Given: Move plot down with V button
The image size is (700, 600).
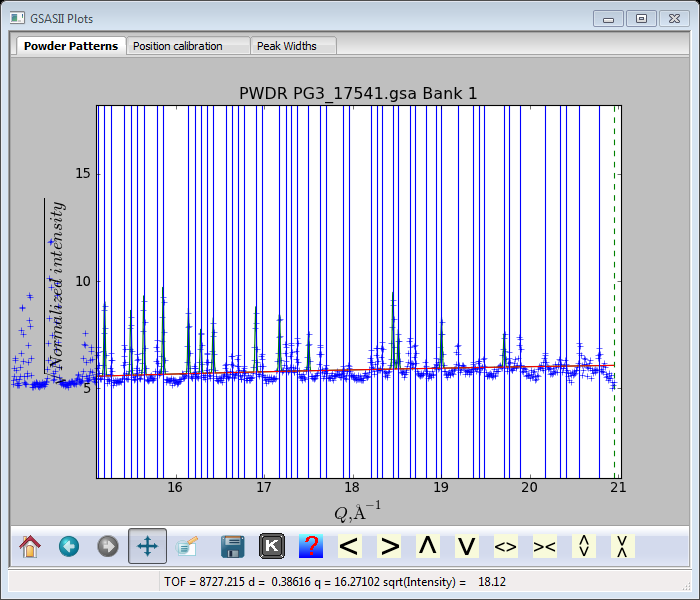Looking at the screenshot, I should (x=467, y=546).
